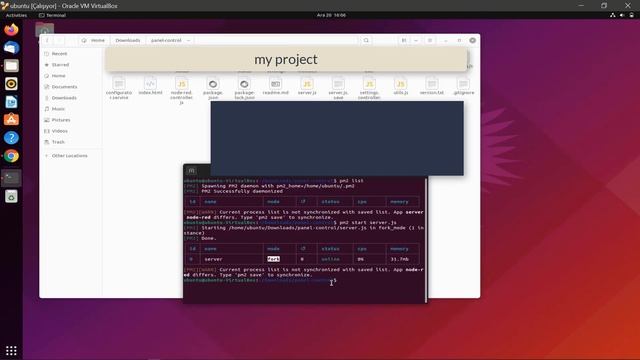Open the power menu icon in top bar

point(631,15)
